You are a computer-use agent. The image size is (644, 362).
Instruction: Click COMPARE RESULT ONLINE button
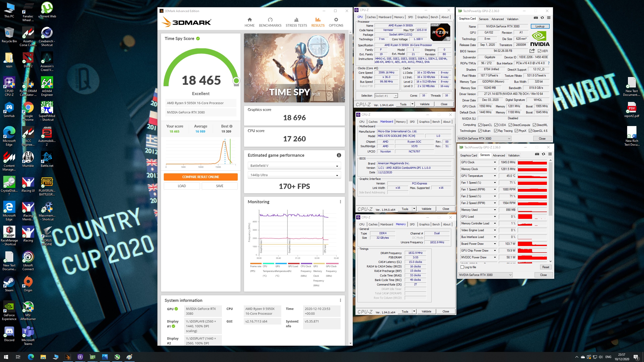pos(200,177)
